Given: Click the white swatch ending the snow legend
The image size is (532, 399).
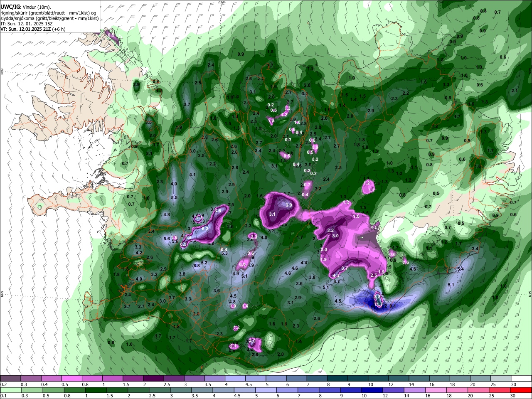Looking at the screenshot, I should coord(522,378).
